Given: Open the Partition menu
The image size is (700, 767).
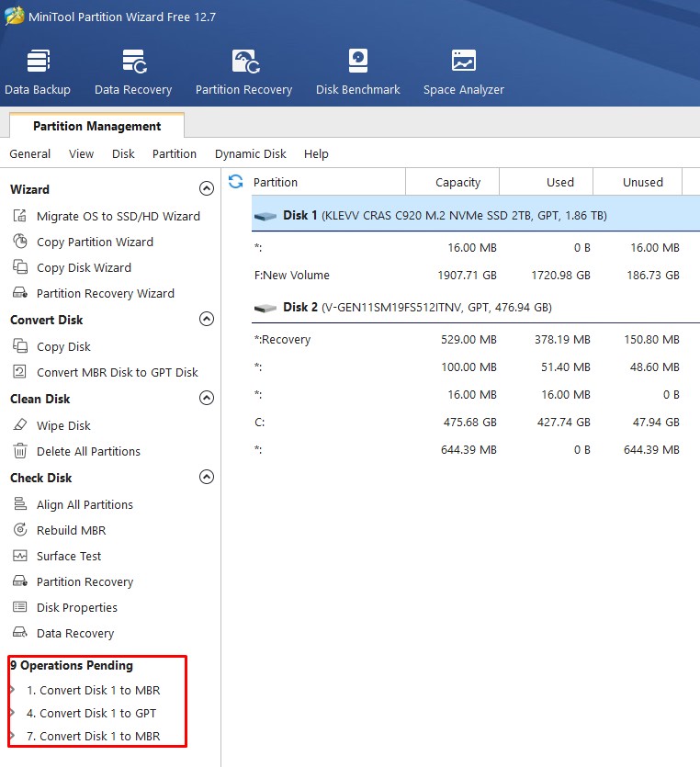Looking at the screenshot, I should 175,153.
